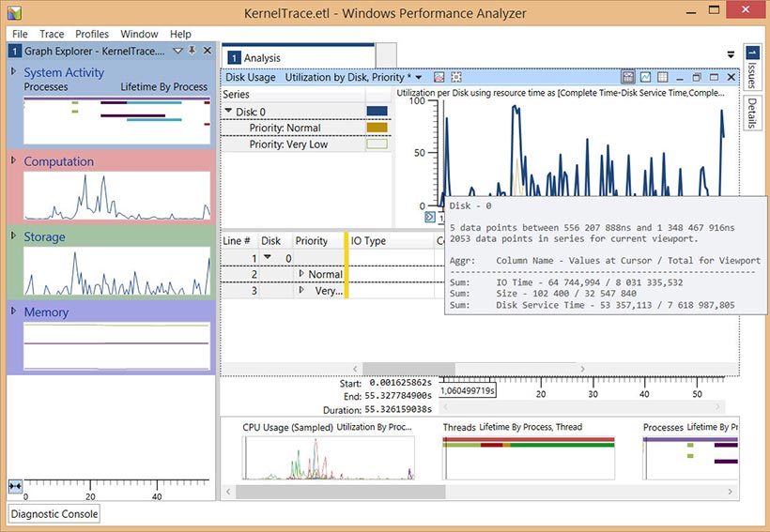Click the Start time value field
The height and width of the screenshot is (532, 770).
[x=400, y=382]
